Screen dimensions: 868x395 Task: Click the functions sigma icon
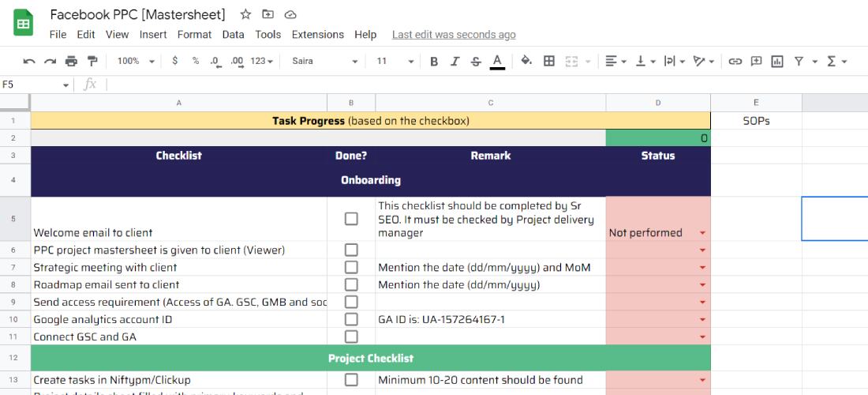click(x=831, y=62)
